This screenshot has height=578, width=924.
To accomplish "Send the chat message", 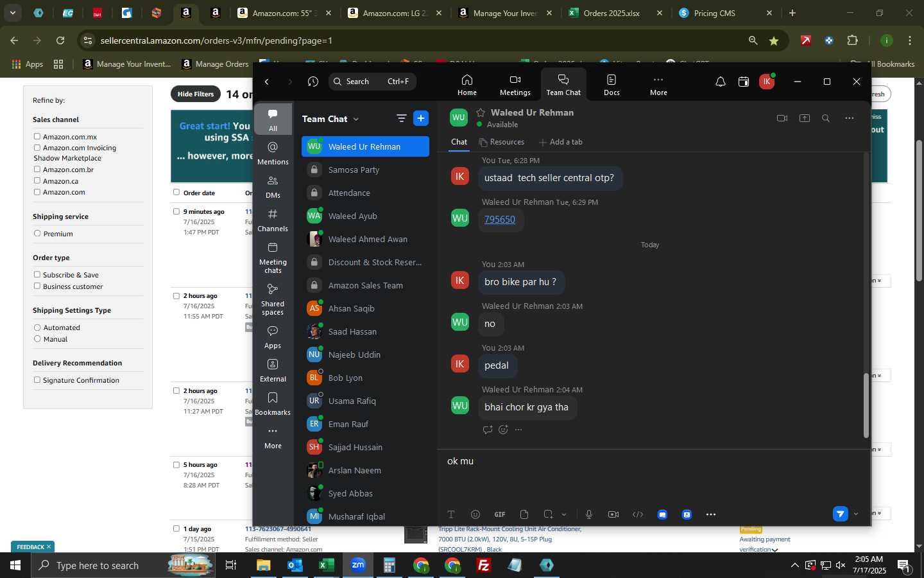I will [x=840, y=514].
